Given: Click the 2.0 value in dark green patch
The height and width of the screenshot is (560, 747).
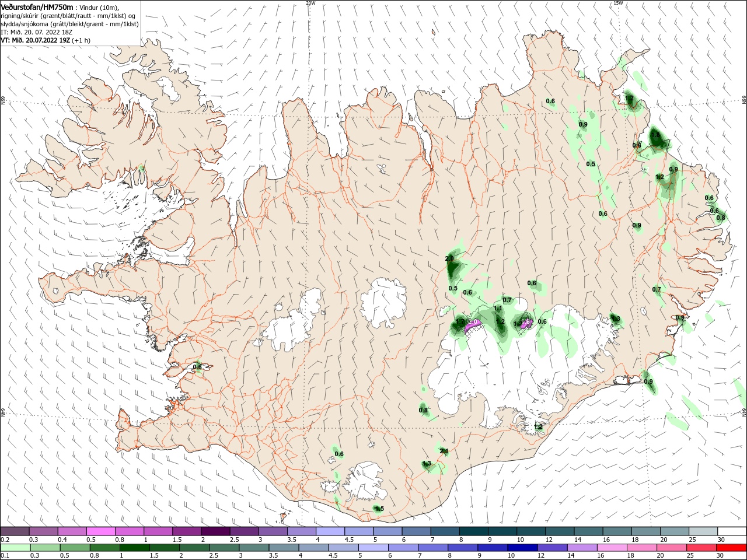Looking at the screenshot, I should (449, 258).
